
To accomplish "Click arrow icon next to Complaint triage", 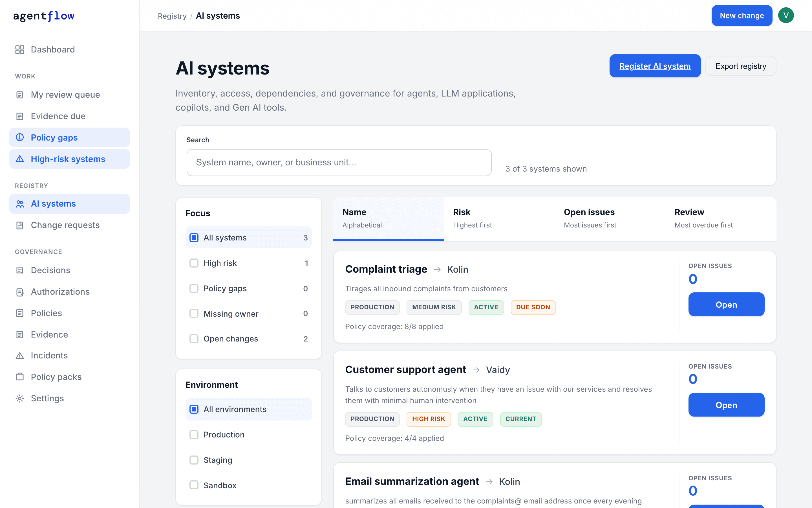I will coord(437,270).
